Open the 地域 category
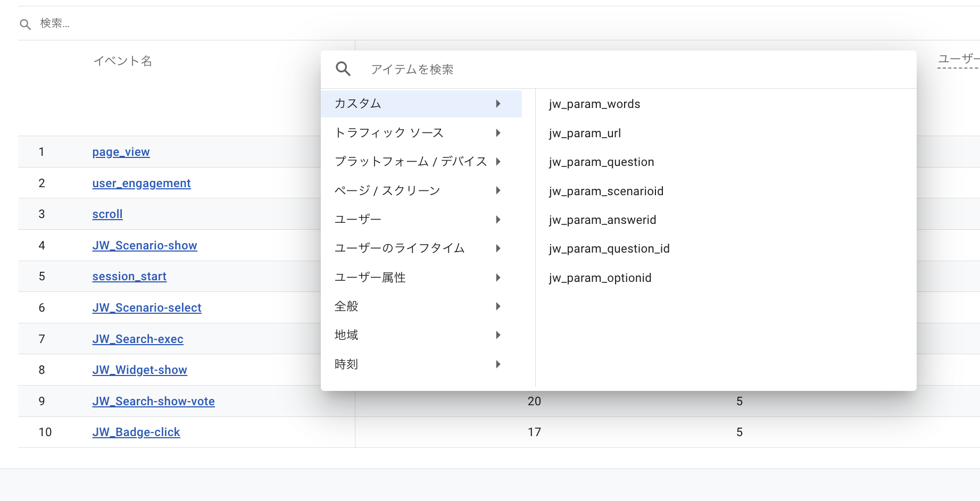 [x=421, y=335]
